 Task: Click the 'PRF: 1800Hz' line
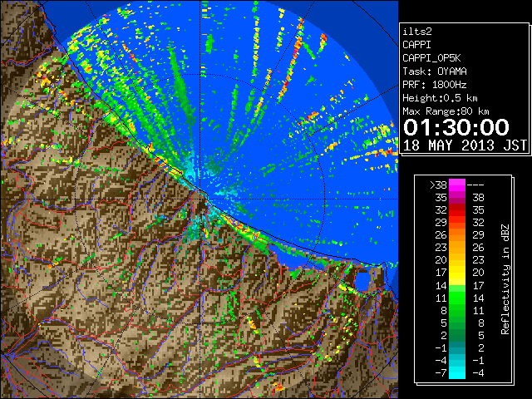(435, 85)
